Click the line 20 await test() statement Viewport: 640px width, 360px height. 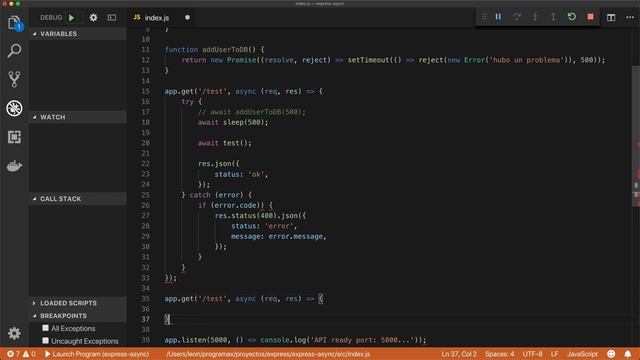(224, 143)
